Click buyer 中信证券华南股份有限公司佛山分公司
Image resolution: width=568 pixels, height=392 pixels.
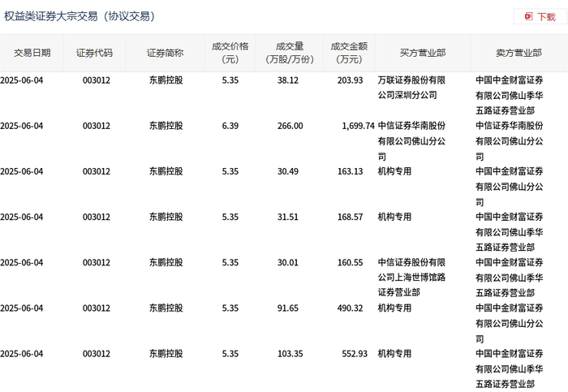pos(411,141)
